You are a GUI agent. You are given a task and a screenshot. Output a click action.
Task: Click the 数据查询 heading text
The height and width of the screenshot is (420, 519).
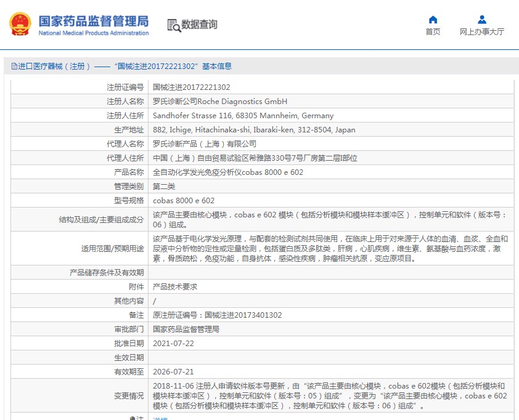pos(199,25)
